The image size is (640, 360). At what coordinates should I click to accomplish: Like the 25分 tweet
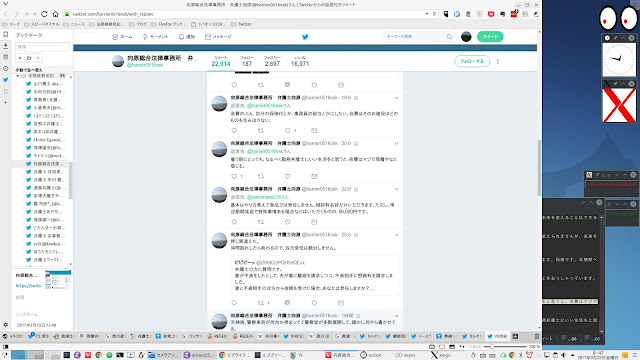[x=314, y=303]
